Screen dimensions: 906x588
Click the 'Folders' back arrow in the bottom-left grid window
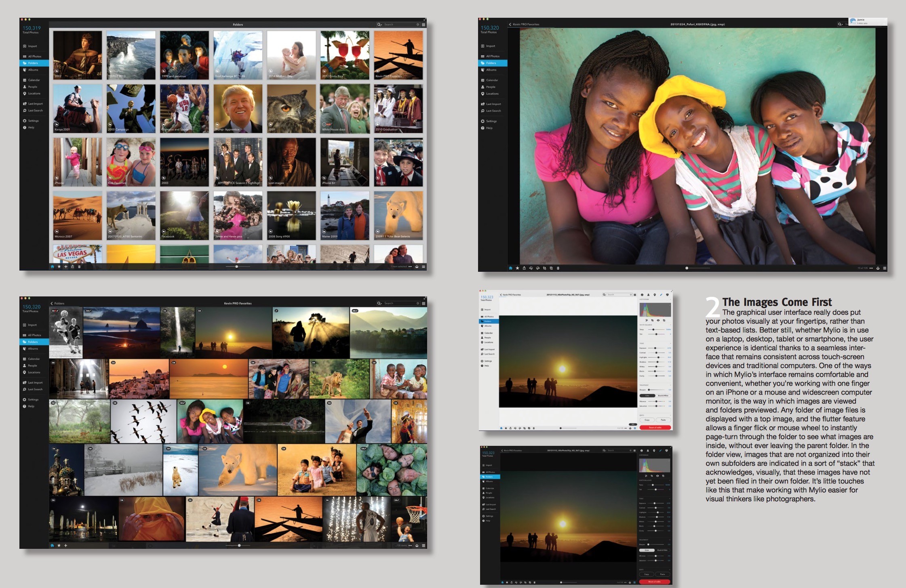57,303
